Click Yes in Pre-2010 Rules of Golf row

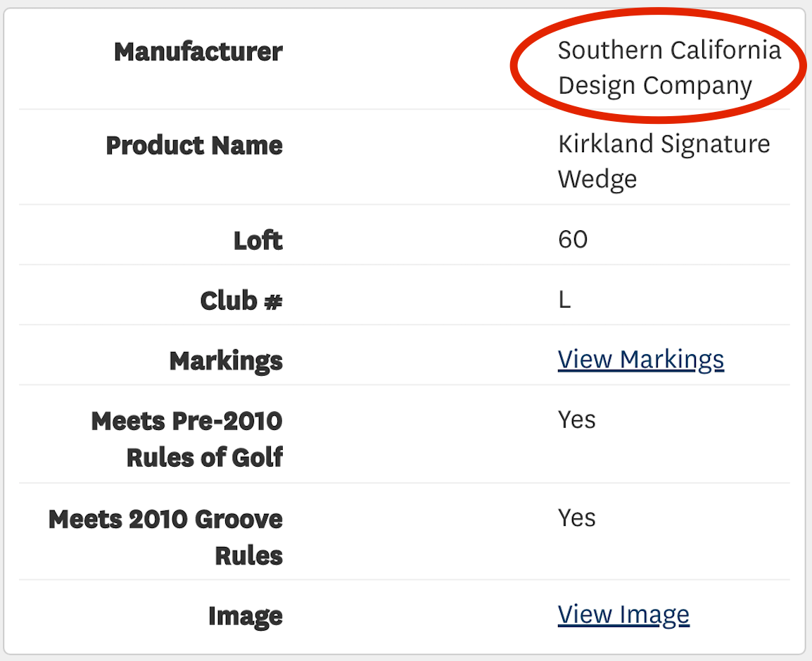coord(577,420)
